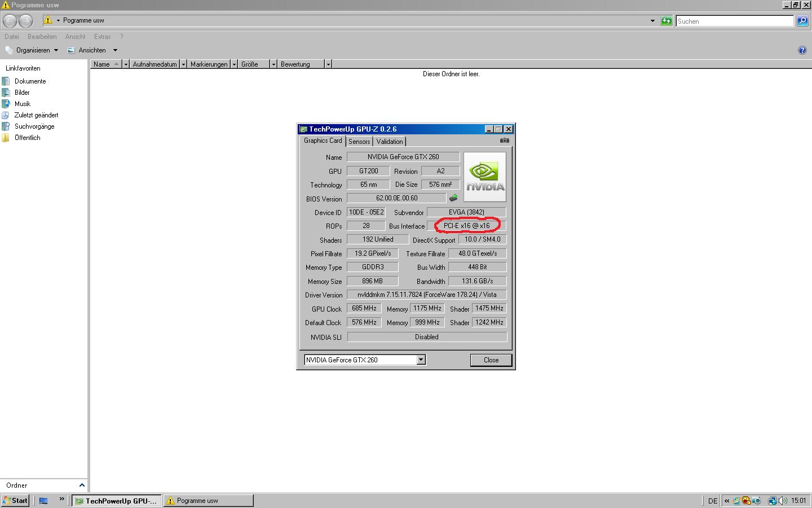Switch to the Sensors tab
This screenshot has width=812, height=508.
(359, 141)
